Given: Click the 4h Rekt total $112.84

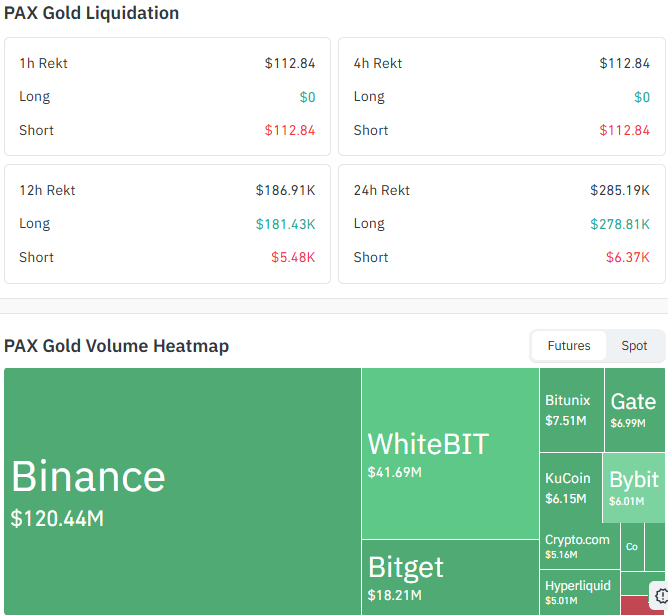Looking at the screenshot, I should (x=625, y=63).
